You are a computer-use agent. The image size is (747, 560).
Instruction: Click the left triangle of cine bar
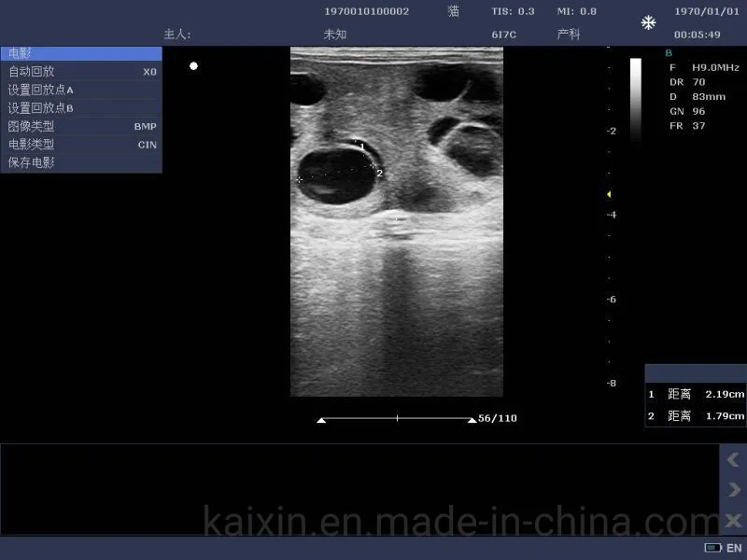tap(321, 420)
